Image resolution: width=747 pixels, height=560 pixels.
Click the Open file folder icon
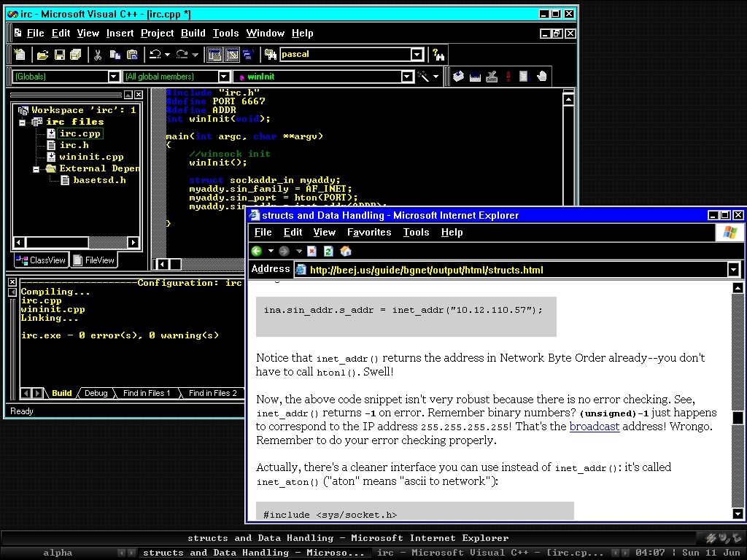(x=42, y=55)
